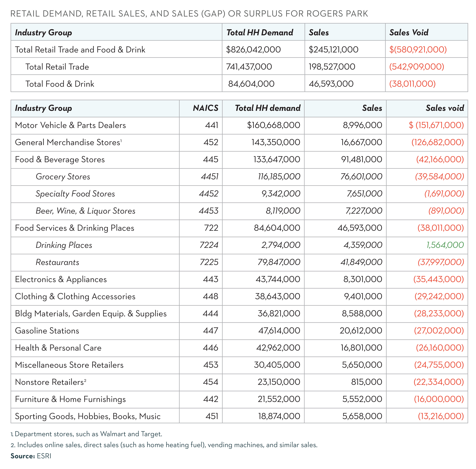Click the Sales Void header in summary table

pos(408,32)
